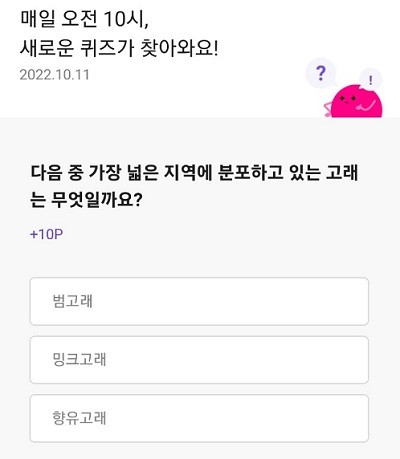Click the 는 무엇일까요? question line
The image size is (400, 459).
coord(86,200)
